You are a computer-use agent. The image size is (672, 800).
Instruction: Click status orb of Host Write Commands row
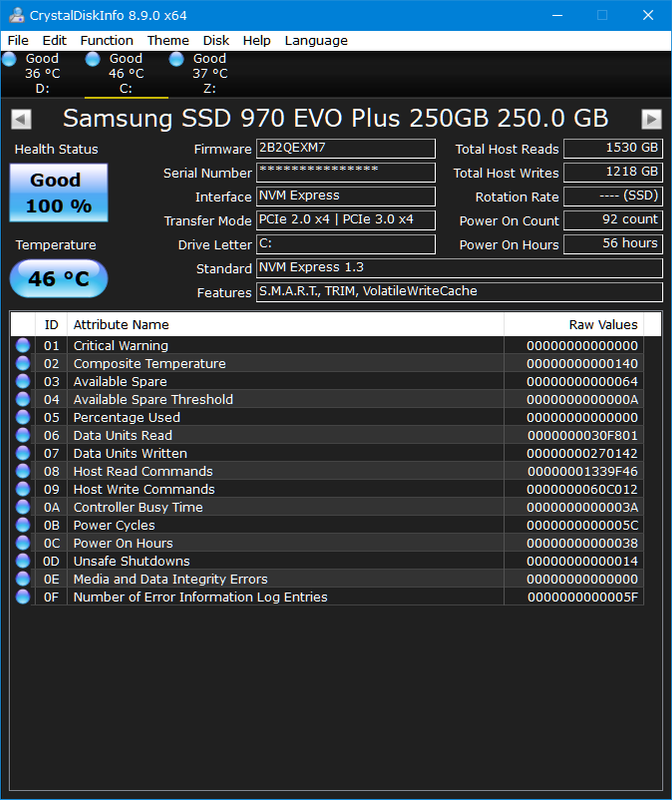tap(23, 489)
